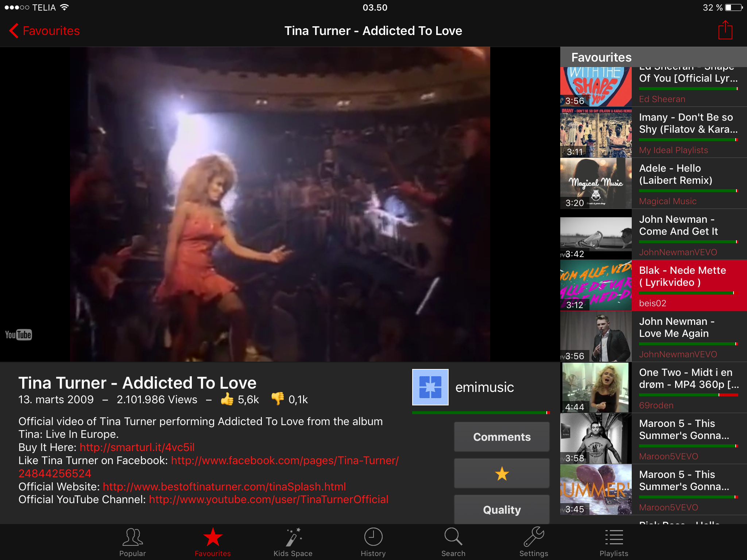This screenshot has width=747, height=560.
Task: Tap the rating bar of Blak Nede Mette
Action: pyautogui.click(x=689, y=293)
